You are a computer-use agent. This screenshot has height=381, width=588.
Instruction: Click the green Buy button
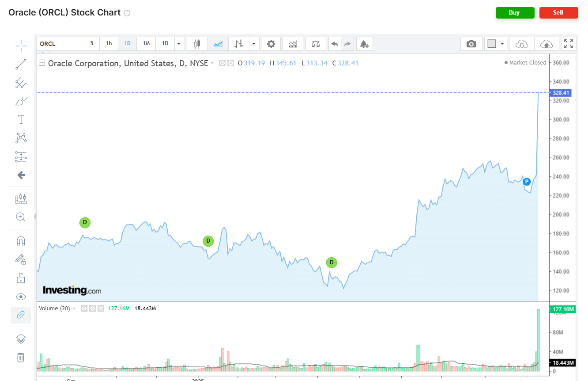coord(515,13)
